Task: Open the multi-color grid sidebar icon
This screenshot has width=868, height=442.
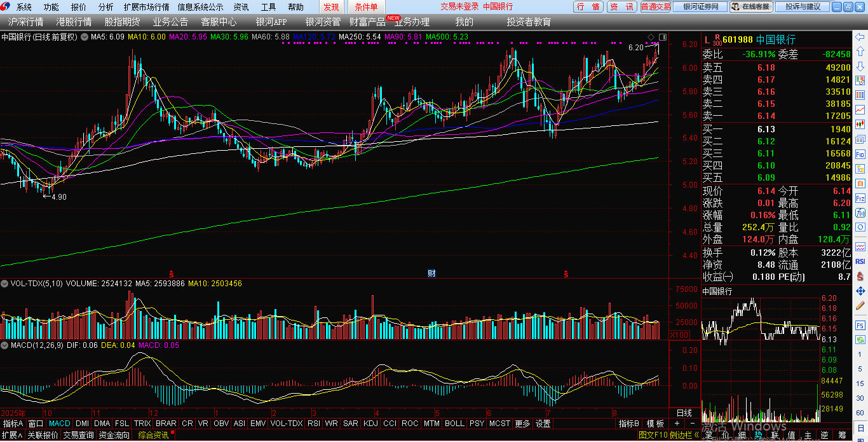Action: pyautogui.click(x=860, y=95)
